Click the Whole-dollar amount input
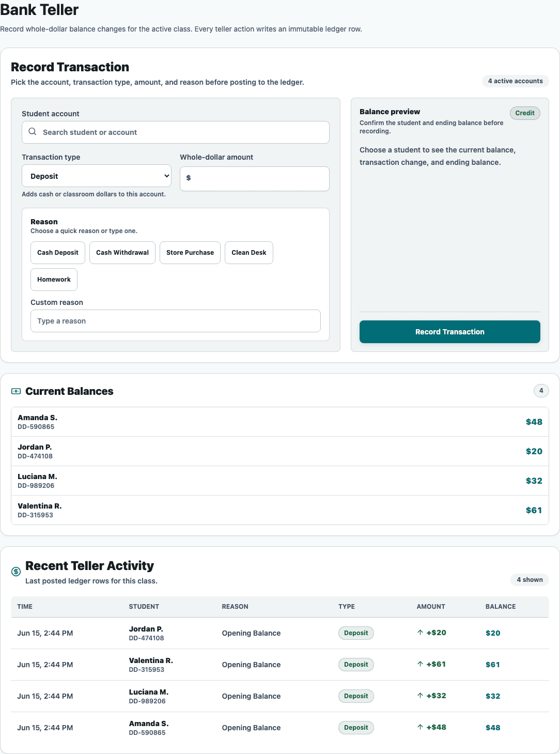The width and height of the screenshot is (560, 754). coord(255,179)
